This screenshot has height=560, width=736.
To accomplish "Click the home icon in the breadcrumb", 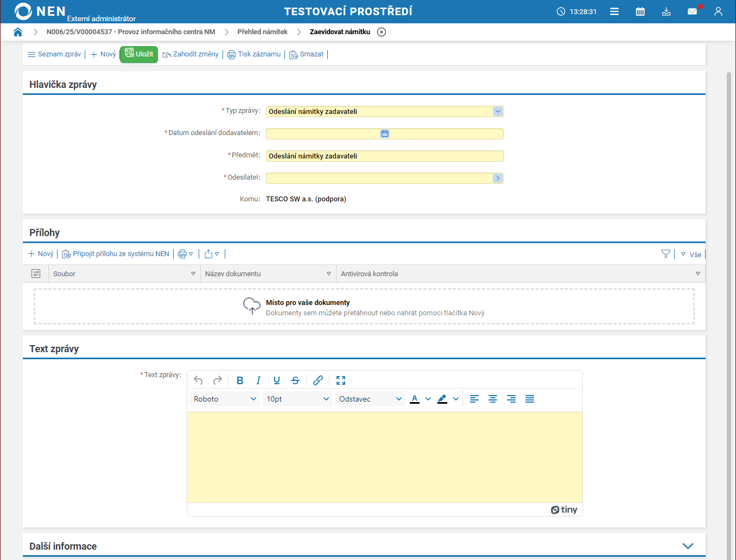I will pos(18,32).
